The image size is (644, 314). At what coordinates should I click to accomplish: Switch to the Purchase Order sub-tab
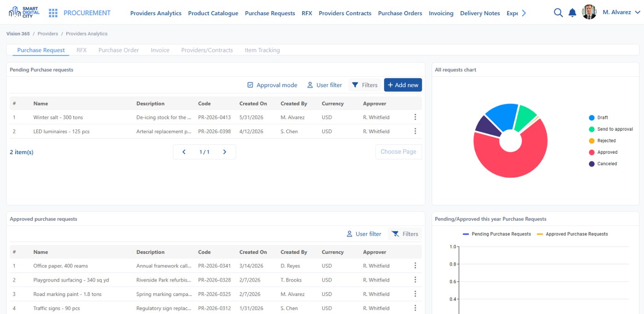pos(119,50)
